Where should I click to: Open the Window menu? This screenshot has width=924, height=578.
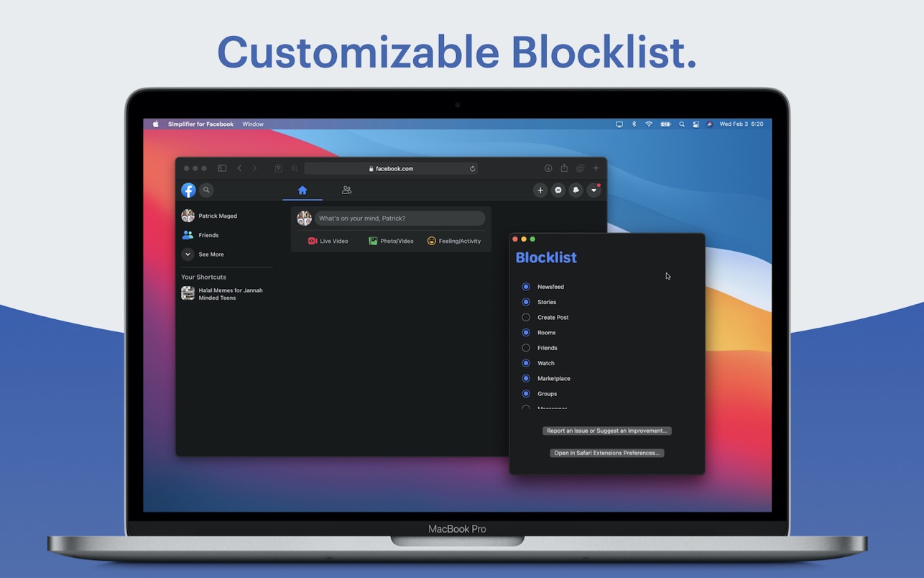253,124
